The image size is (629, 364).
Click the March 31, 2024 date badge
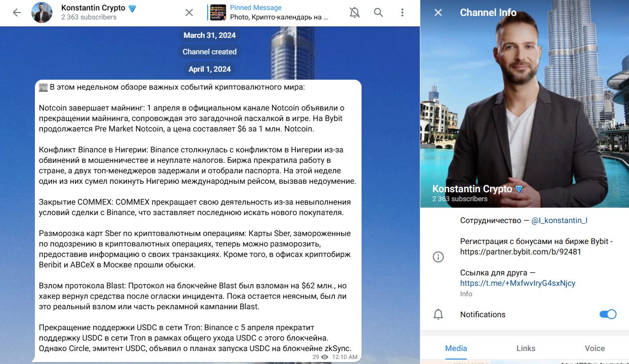click(x=210, y=35)
